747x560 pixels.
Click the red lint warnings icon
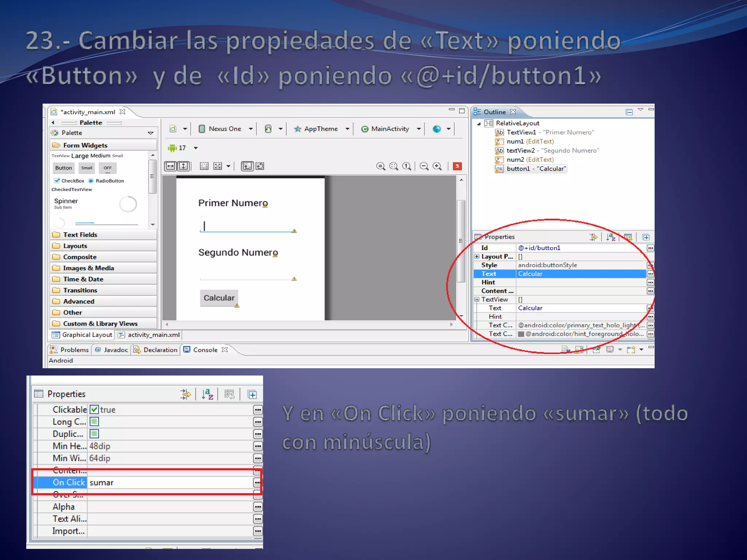point(457,166)
